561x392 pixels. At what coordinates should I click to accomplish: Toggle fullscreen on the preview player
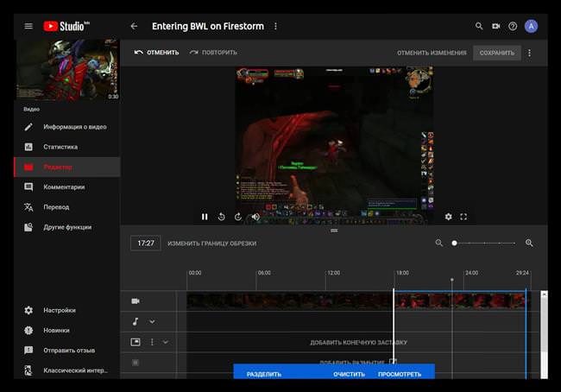click(463, 217)
